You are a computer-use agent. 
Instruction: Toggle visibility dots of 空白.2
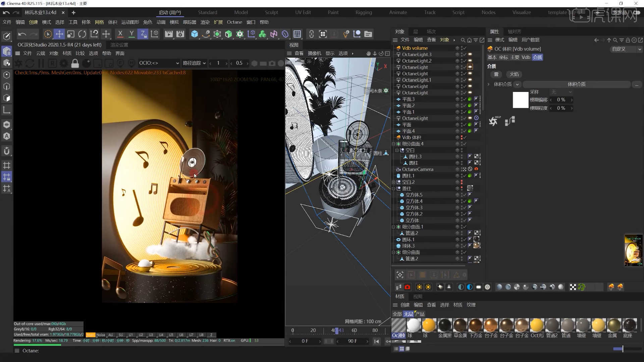pos(462,182)
